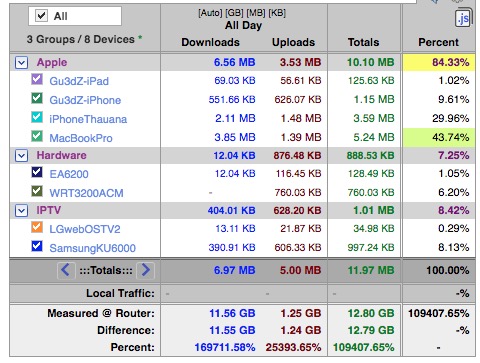Switch units to [KB]
This screenshot has width=480, height=363.
tap(277, 13)
